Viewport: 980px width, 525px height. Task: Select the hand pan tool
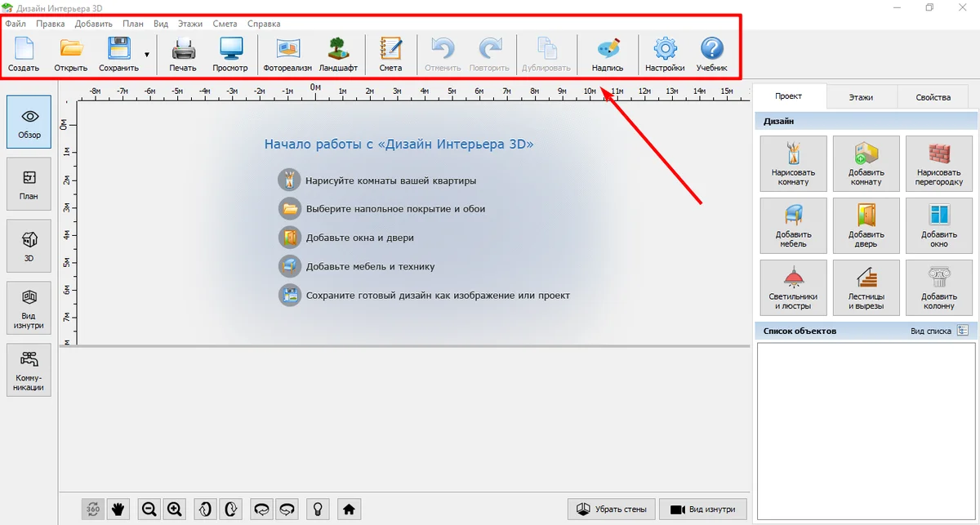coord(118,509)
